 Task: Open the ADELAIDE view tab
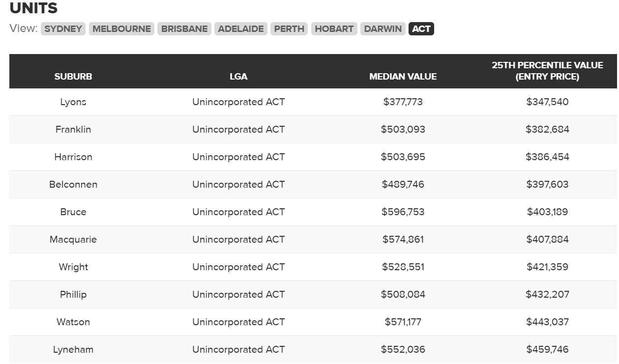point(241,28)
